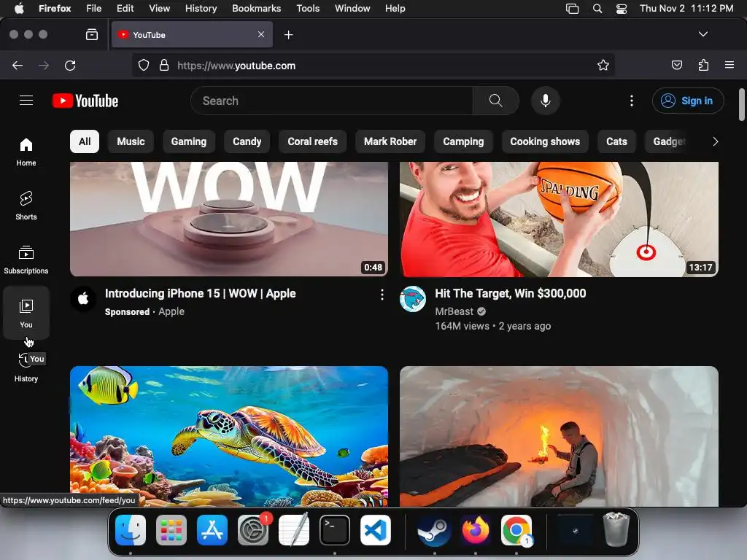The image size is (747, 560).
Task: Open macOS Control Center
Action: point(622,9)
